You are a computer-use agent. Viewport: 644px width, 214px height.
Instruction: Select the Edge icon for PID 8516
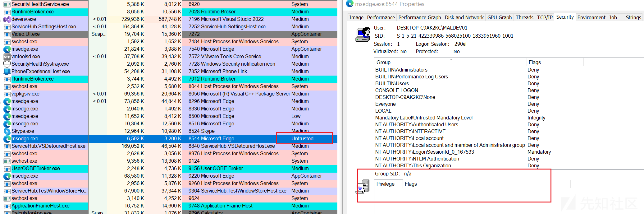point(7,124)
